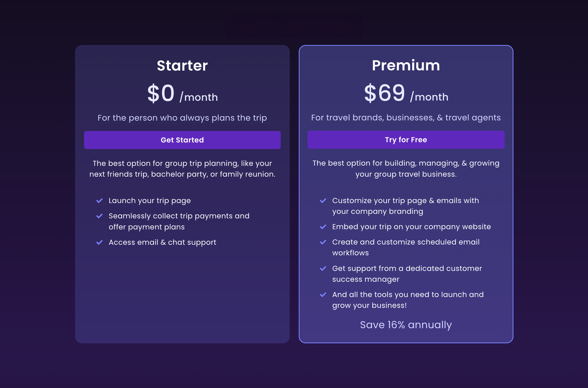Click the Save 16% annually text
This screenshot has width=588, height=388.
[406, 325]
